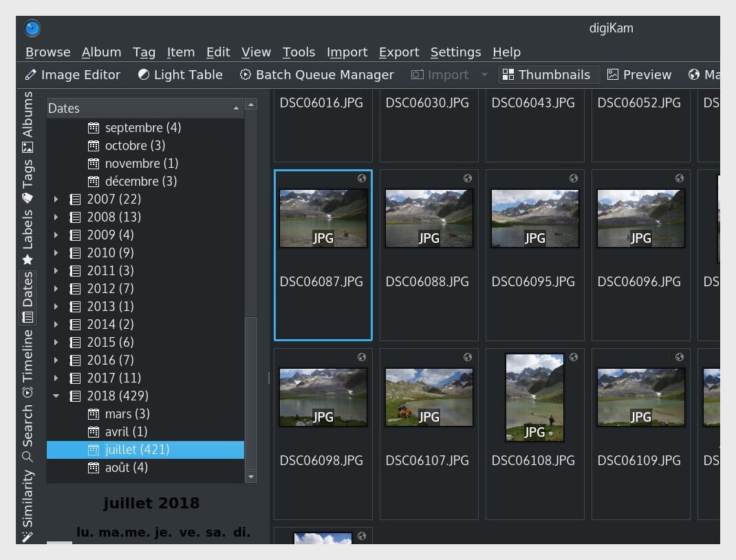
Task: Collapse the 2018 (429) year node
Action: (x=56, y=396)
